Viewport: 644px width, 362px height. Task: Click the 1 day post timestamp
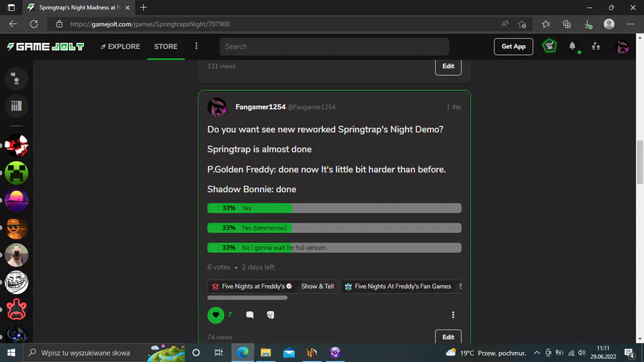coord(454,107)
